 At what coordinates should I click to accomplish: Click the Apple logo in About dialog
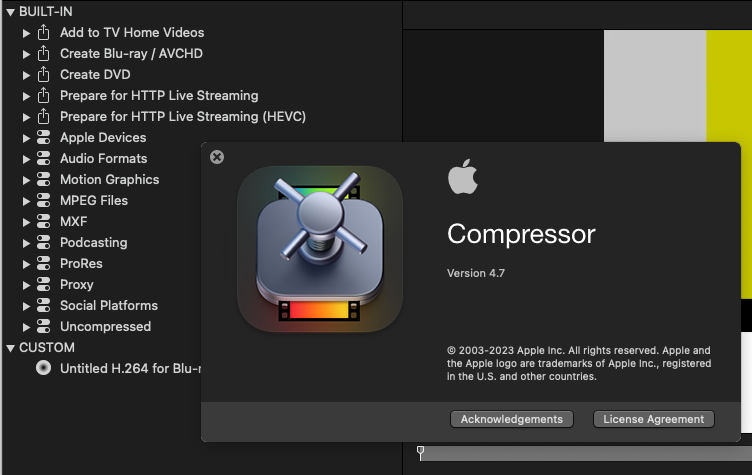click(462, 177)
